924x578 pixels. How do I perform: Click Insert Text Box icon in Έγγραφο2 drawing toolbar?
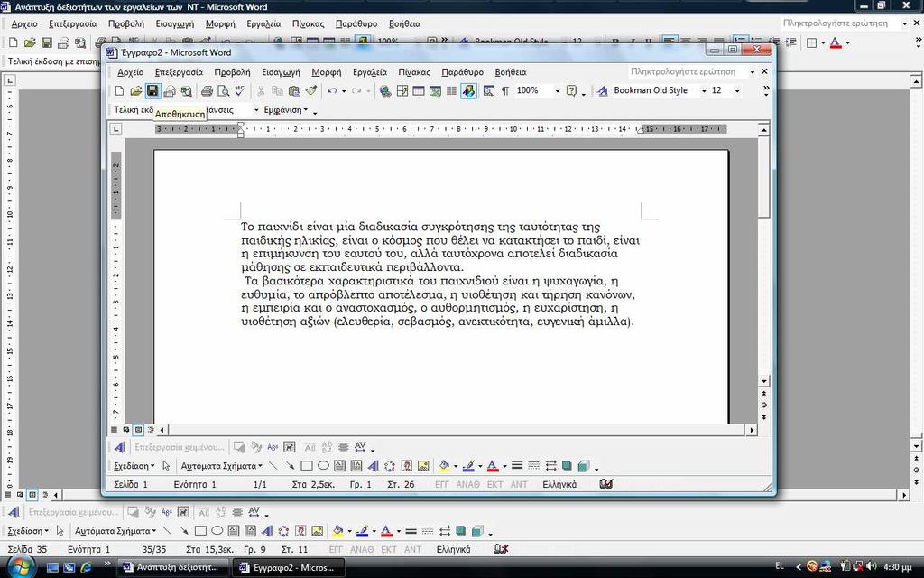339,466
